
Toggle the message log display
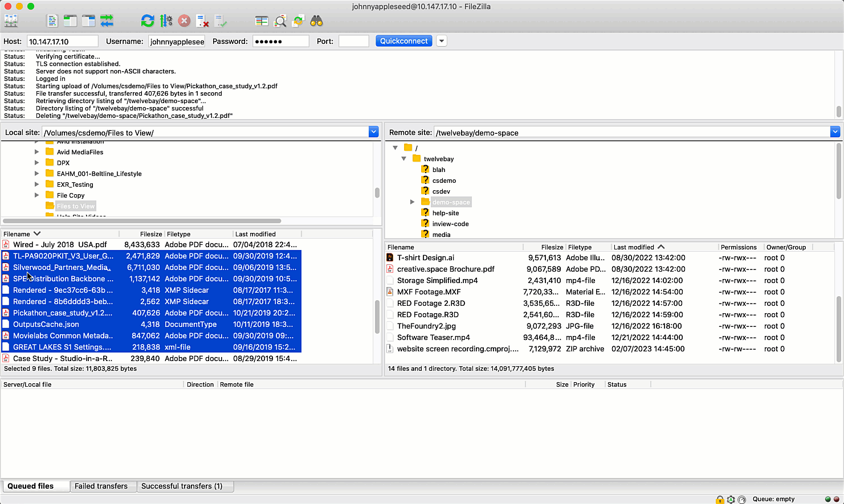[x=52, y=21]
